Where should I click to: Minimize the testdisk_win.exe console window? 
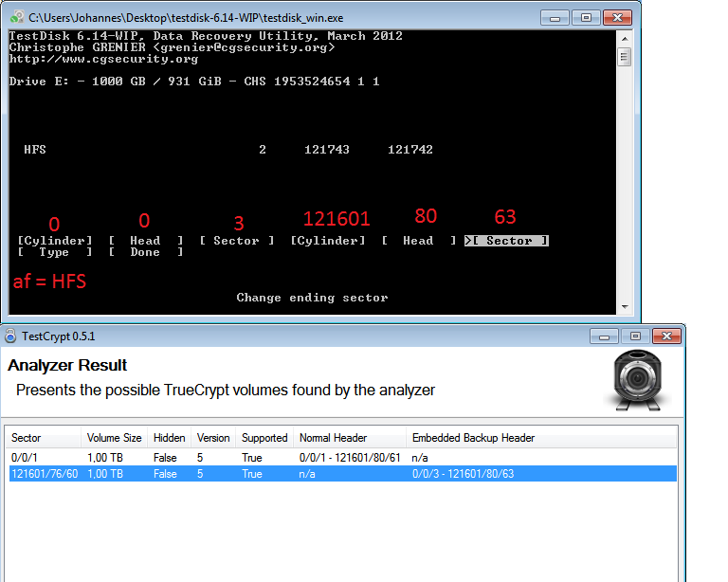555,18
